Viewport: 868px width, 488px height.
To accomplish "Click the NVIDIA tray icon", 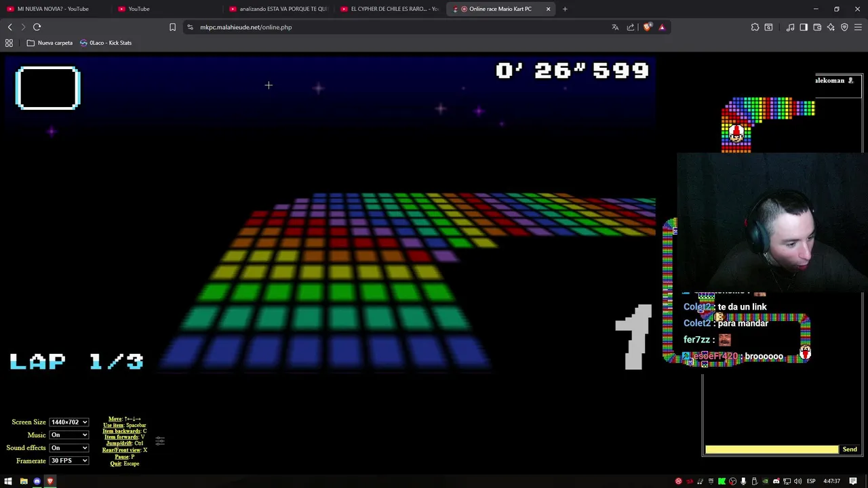I will pyautogui.click(x=766, y=481).
